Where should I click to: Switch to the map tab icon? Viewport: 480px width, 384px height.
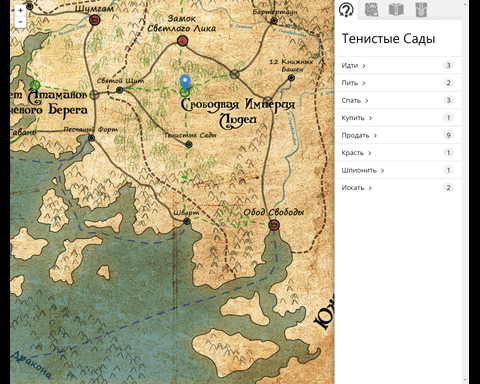point(371,10)
